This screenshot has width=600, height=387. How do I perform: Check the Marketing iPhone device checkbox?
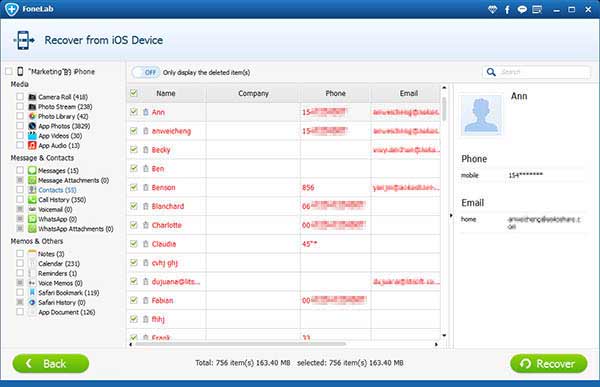(9, 72)
